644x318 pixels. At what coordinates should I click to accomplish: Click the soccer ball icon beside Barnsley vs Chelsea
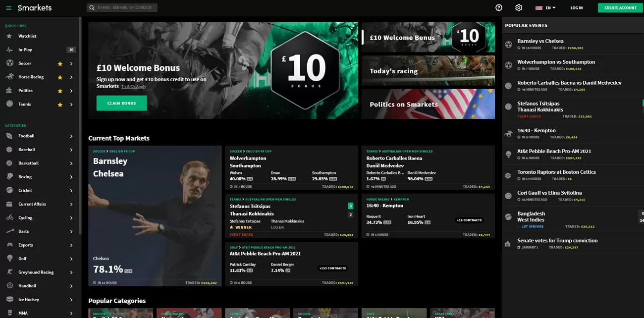point(508,44)
